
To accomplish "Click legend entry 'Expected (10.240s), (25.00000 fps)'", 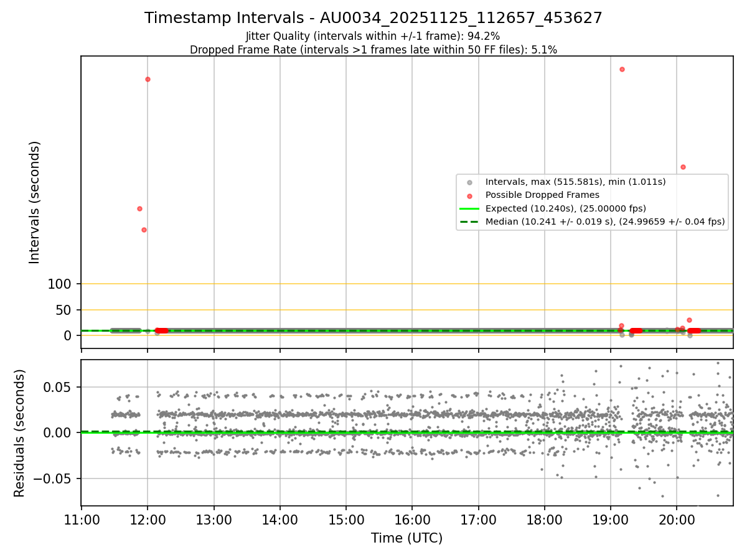I will pyautogui.click(x=566, y=208).
